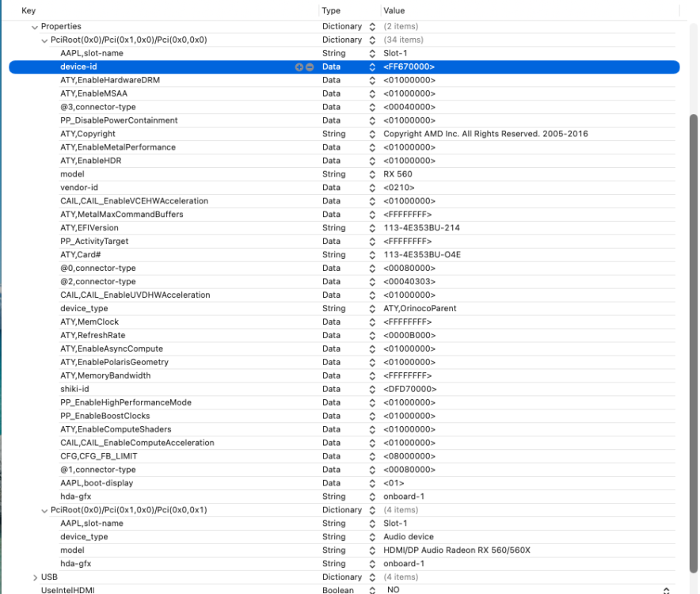Select the ATY,EnableHardwareDRM key

(x=110, y=81)
